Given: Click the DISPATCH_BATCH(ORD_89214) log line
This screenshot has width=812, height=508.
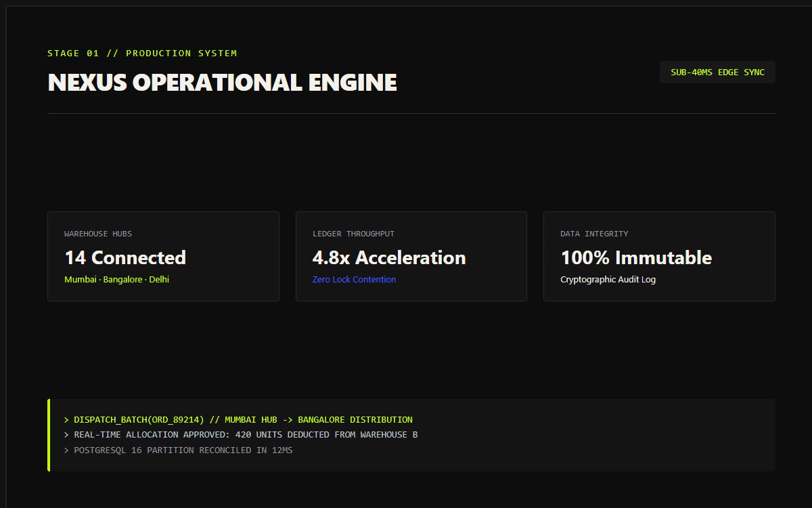Looking at the screenshot, I should click(x=238, y=420).
